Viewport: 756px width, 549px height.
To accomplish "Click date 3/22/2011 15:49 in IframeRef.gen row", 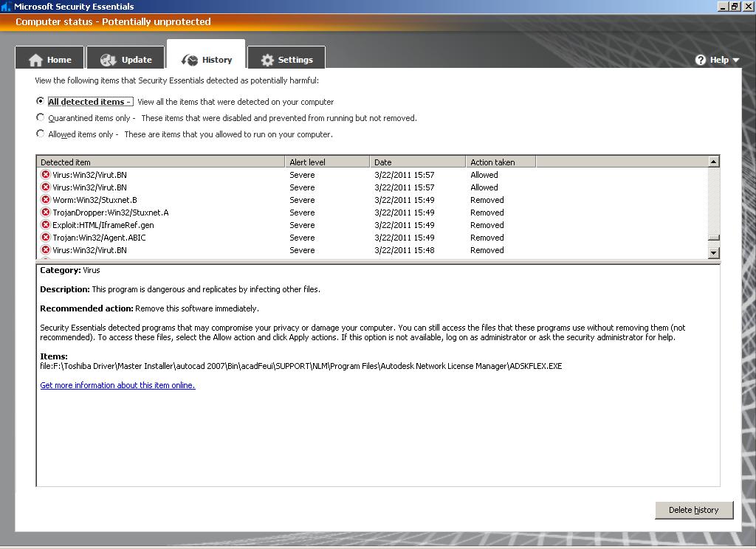I will [x=404, y=225].
